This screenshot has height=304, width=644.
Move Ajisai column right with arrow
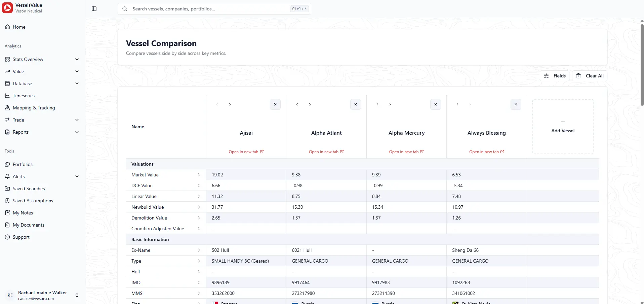click(x=230, y=104)
